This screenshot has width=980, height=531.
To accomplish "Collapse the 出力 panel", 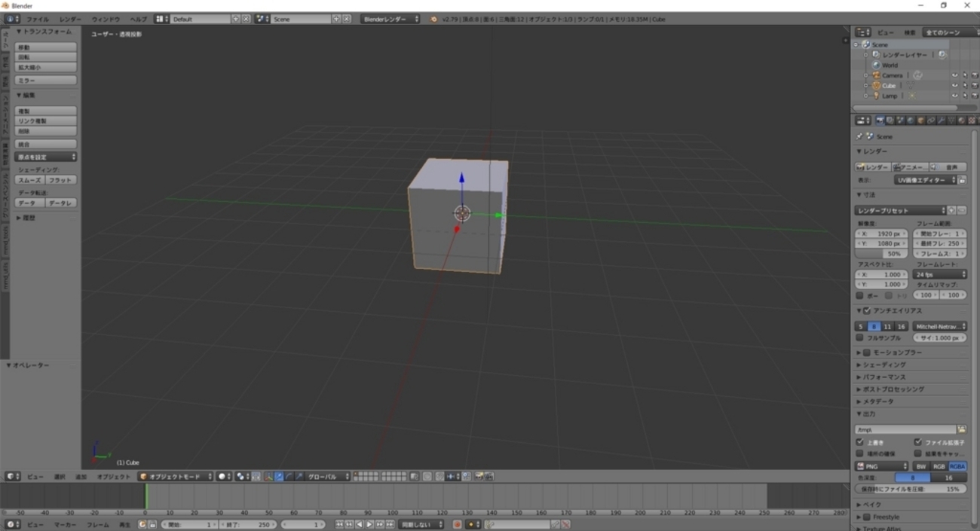I will (866, 414).
